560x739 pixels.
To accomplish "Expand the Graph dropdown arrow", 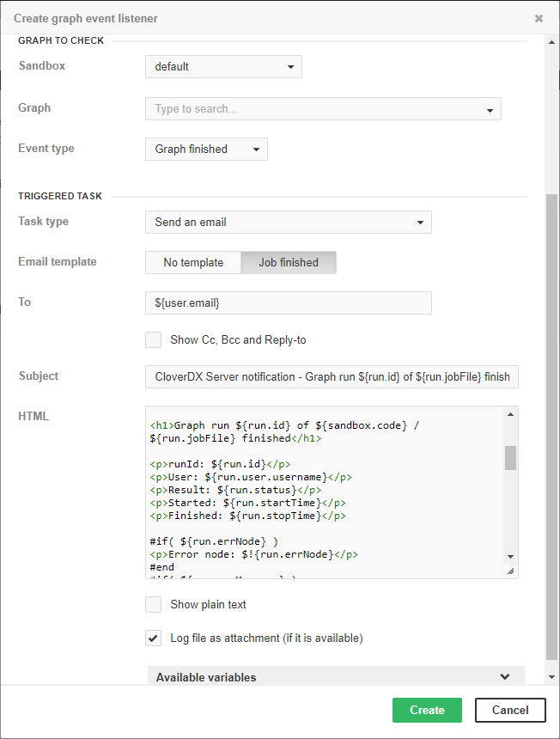I will 490,110.
